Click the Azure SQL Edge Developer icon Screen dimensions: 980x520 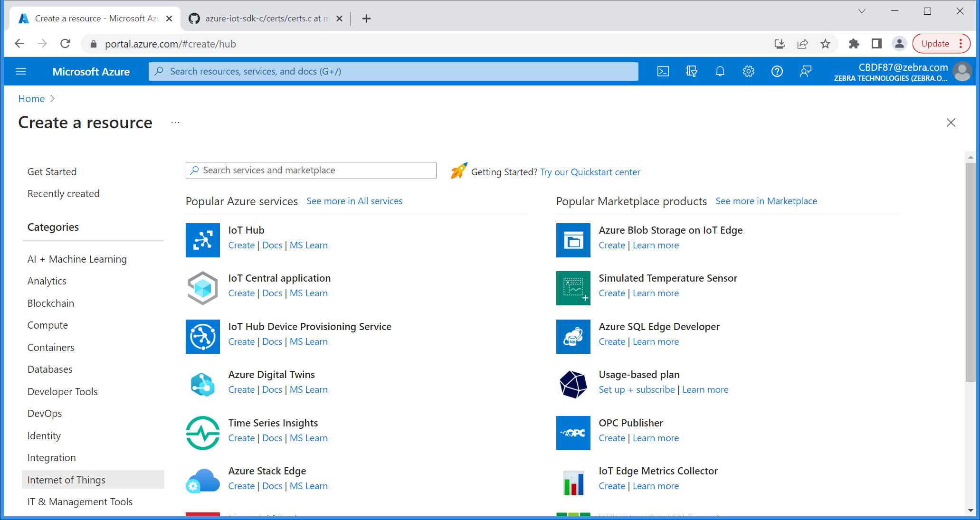click(573, 337)
